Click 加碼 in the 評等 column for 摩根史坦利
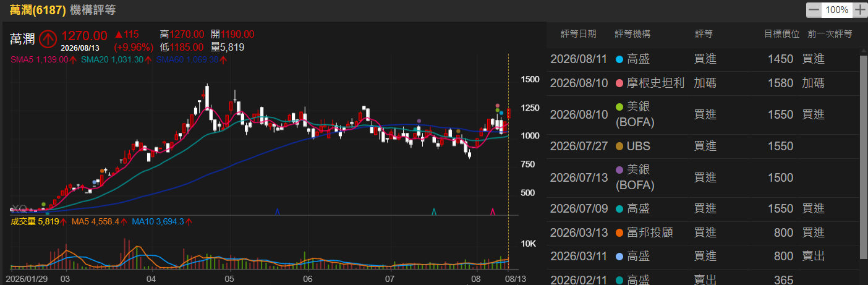Screen dimensions: 868x285 (705, 83)
